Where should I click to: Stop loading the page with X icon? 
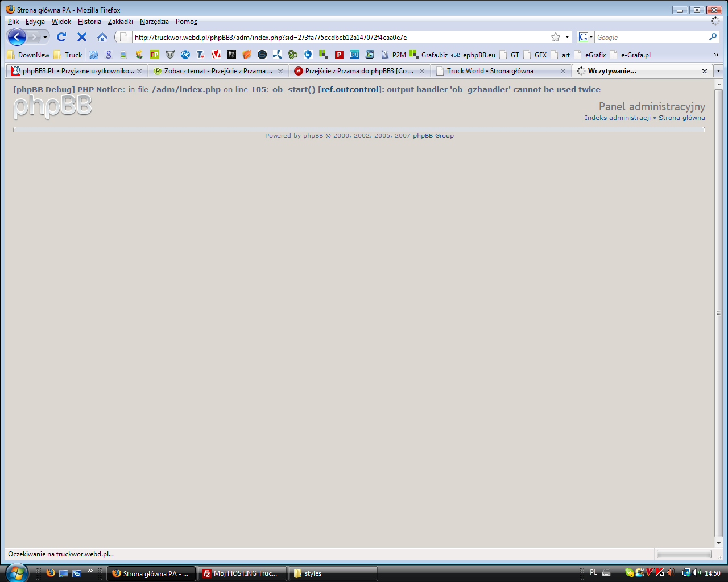(82, 38)
